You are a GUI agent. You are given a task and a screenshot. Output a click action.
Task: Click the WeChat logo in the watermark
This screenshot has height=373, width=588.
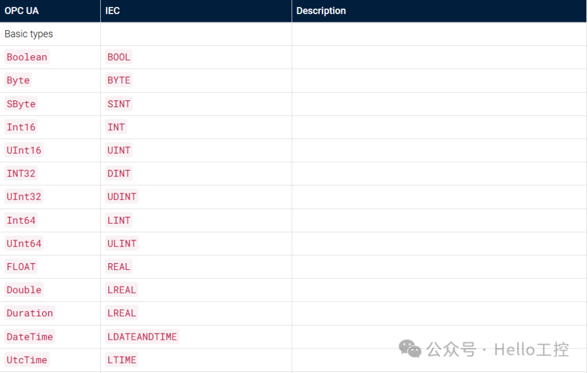(410, 348)
